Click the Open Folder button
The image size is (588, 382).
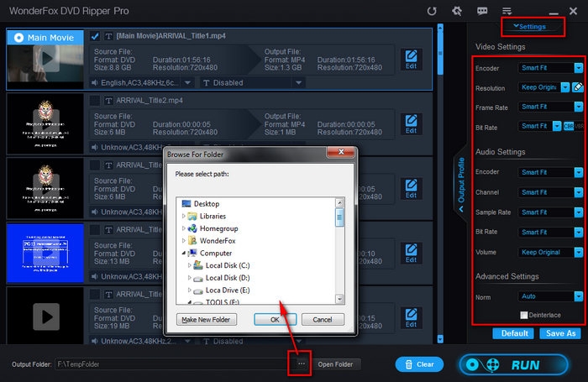[x=335, y=364]
